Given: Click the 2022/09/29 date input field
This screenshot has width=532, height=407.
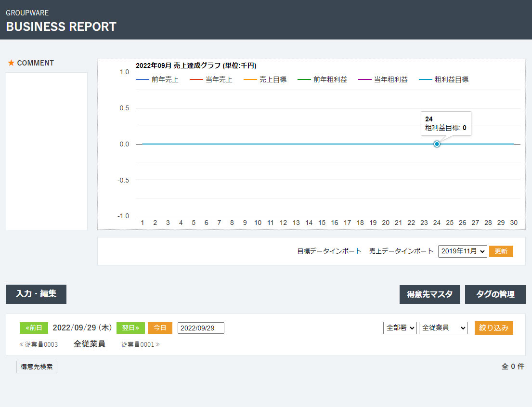Looking at the screenshot, I should pos(200,328).
